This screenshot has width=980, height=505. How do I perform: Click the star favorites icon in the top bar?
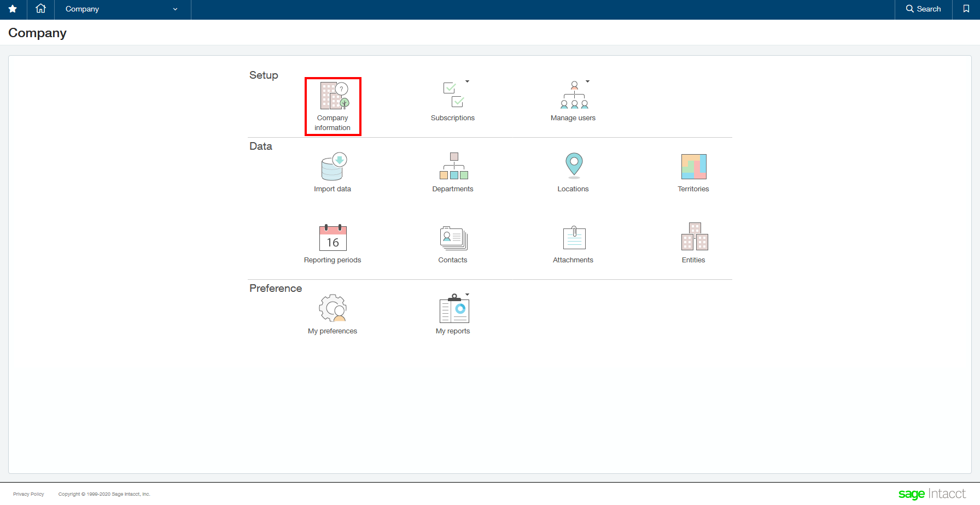click(x=12, y=9)
